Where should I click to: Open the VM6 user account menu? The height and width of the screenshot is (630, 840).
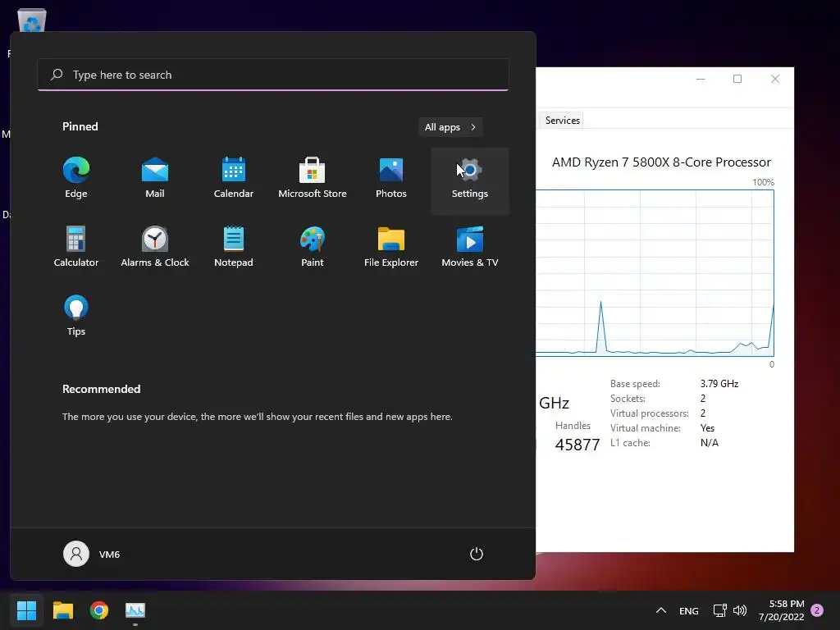point(92,554)
